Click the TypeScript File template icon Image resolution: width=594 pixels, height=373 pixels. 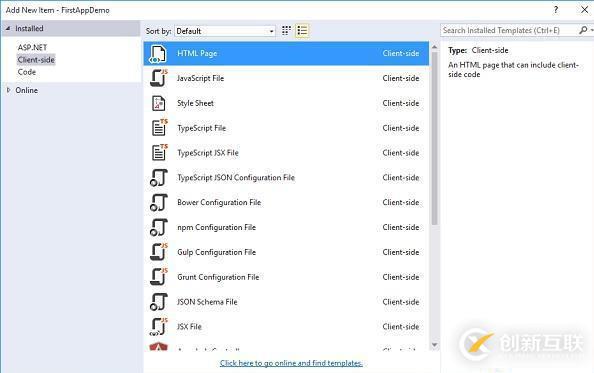[x=159, y=128]
